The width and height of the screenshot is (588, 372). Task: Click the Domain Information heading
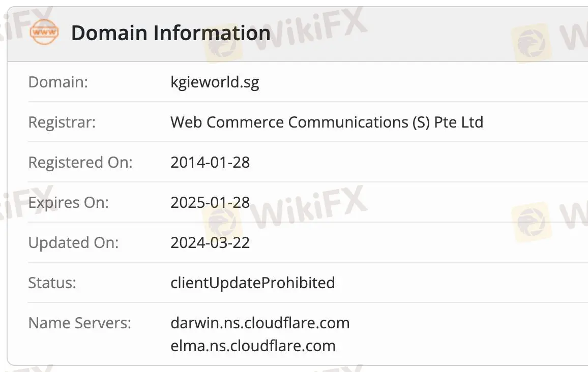pyautogui.click(x=170, y=33)
